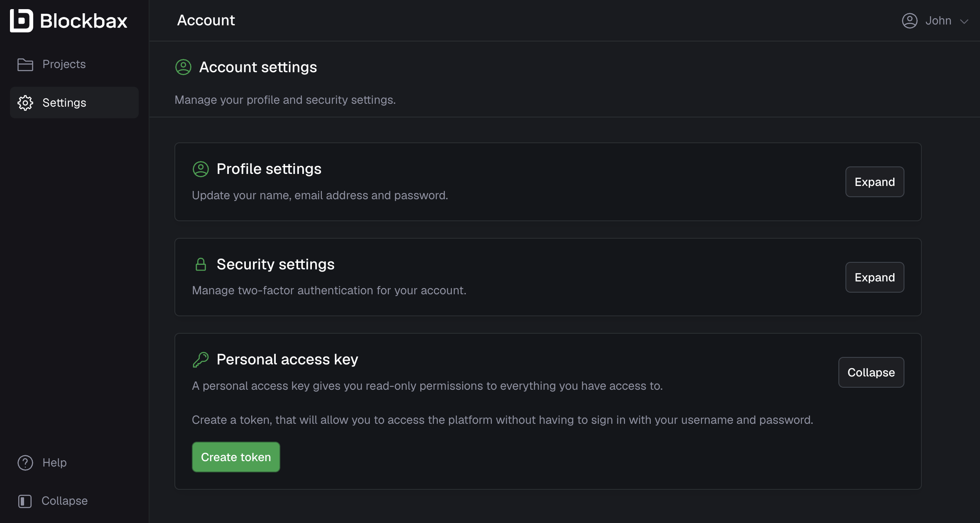The height and width of the screenshot is (523, 980).
Task: Click the user avatar icon beside John
Action: pyautogui.click(x=910, y=20)
